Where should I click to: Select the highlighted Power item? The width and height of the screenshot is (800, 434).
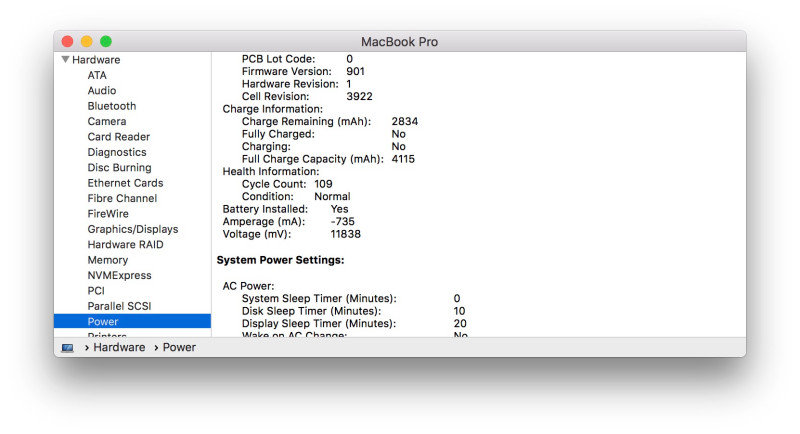pyautogui.click(x=103, y=322)
